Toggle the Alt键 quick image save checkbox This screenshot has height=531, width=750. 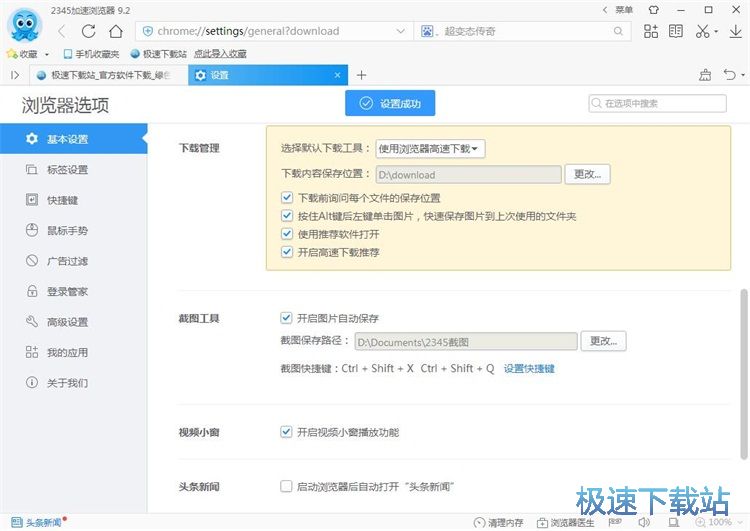[x=287, y=216]
